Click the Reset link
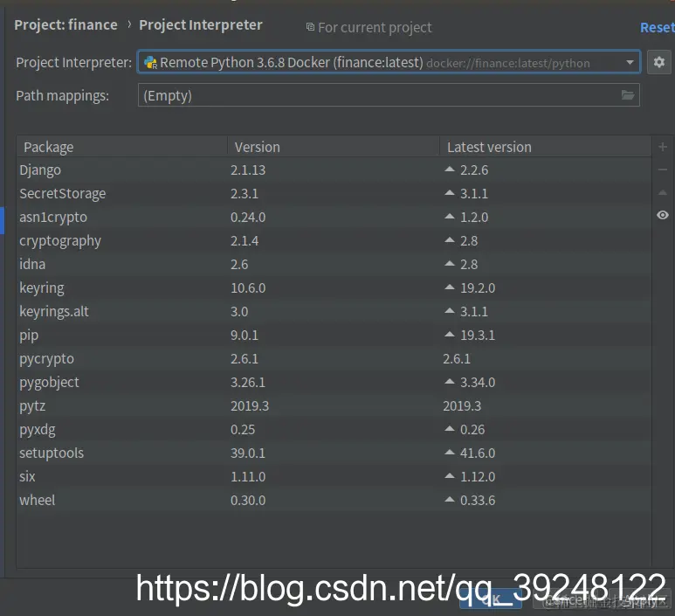Image resolution: width=675 pixels, height=616 pixels. (x=657, y=28)
